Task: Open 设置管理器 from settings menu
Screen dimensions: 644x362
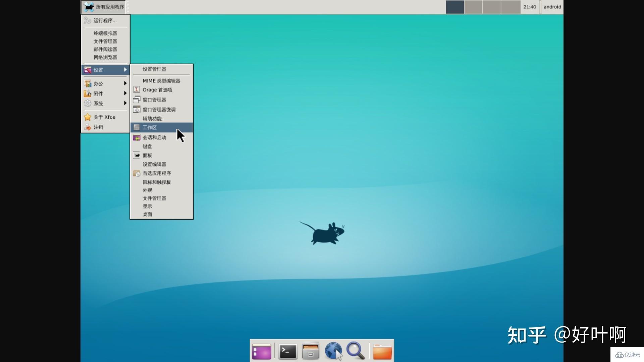Action: point(154,69)
